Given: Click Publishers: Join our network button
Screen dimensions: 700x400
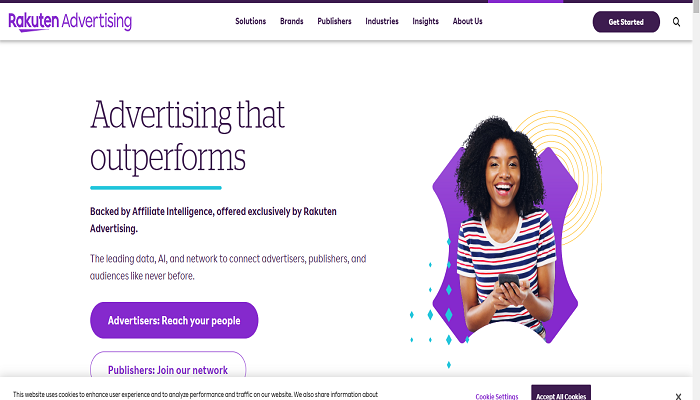Looking at the screenshot, I should coord(168,370).
